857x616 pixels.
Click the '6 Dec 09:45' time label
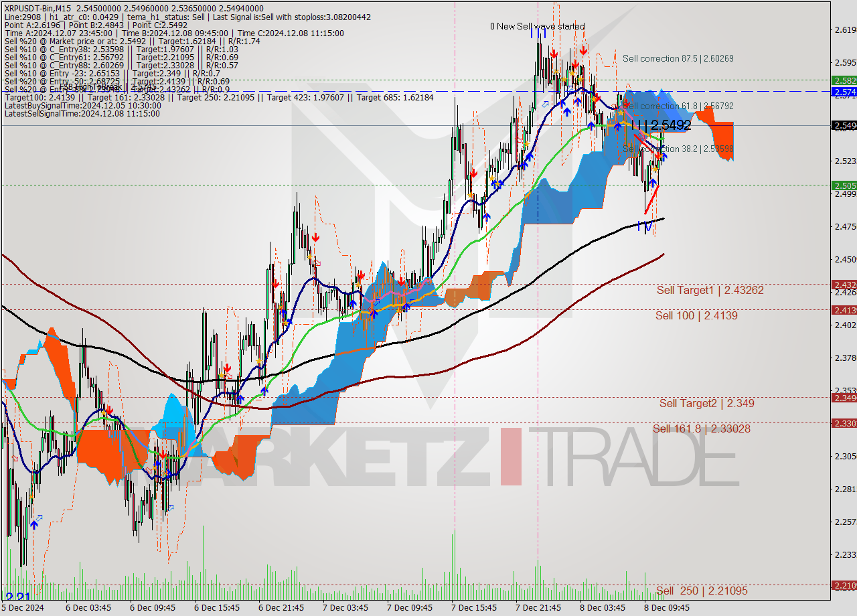coord(153,608)
